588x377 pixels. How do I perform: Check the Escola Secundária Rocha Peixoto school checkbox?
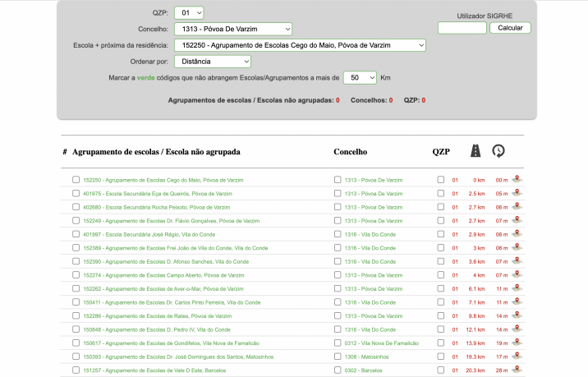point(76,207)
